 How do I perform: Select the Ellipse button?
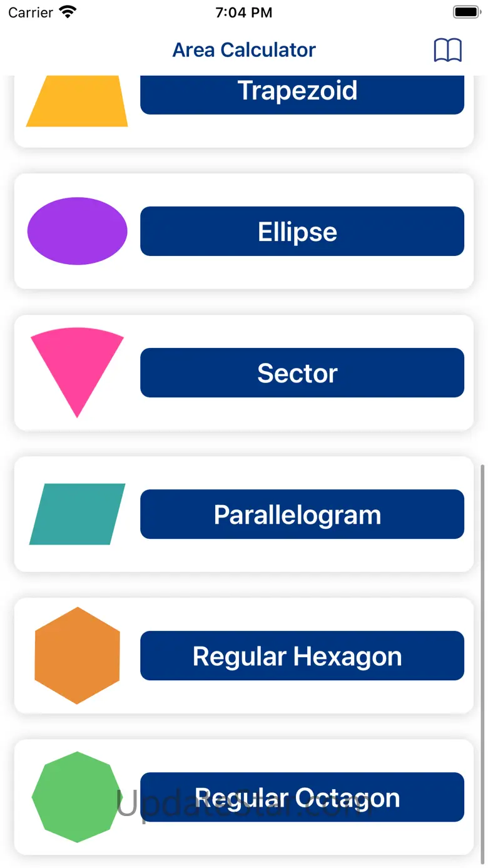click(x=302, y=231)
